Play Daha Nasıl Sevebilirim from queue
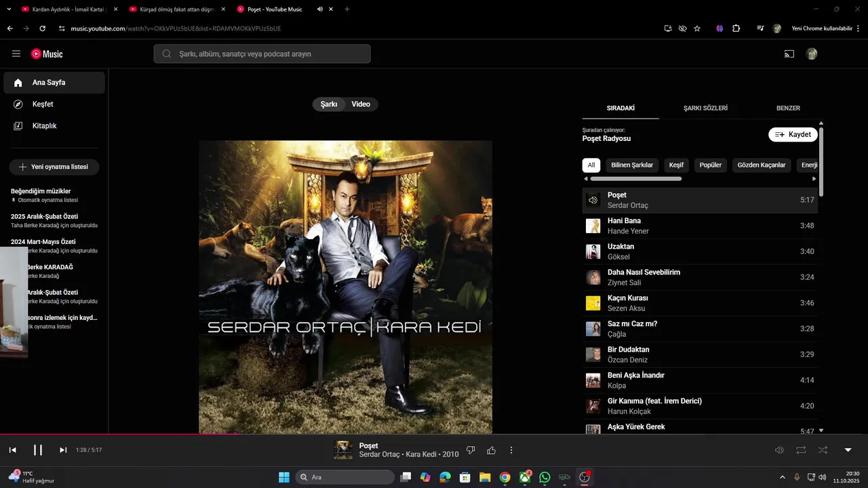Screen dimensions: 868x488 [x=700, y=277]
